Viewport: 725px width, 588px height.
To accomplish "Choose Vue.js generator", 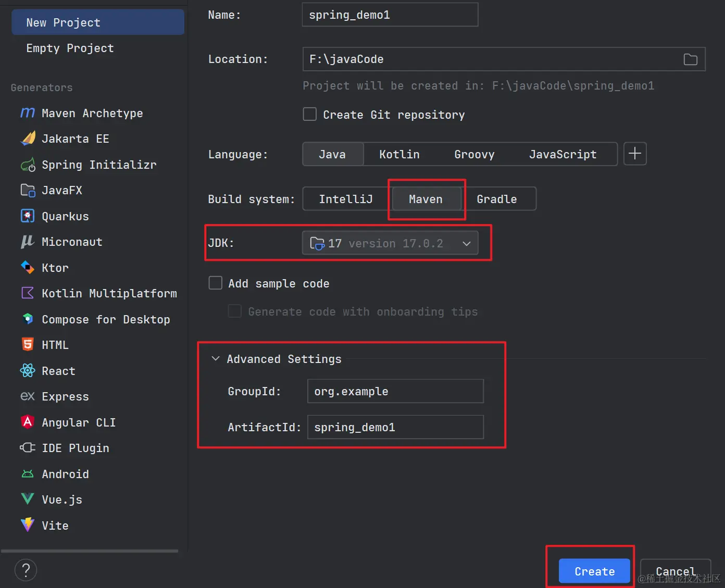I will click(62, 499).
